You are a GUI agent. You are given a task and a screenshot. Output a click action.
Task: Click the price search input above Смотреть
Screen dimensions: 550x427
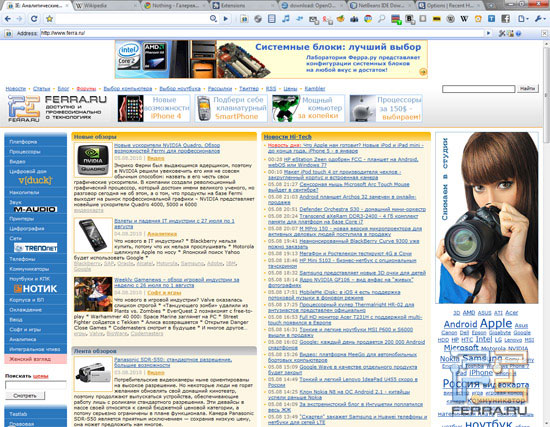pyautogui.click(x=35, y=385)
